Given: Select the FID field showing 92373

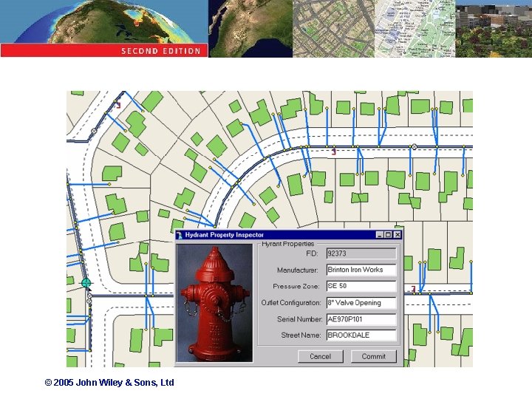Looking at the screenshot, I should pos(361,253).
